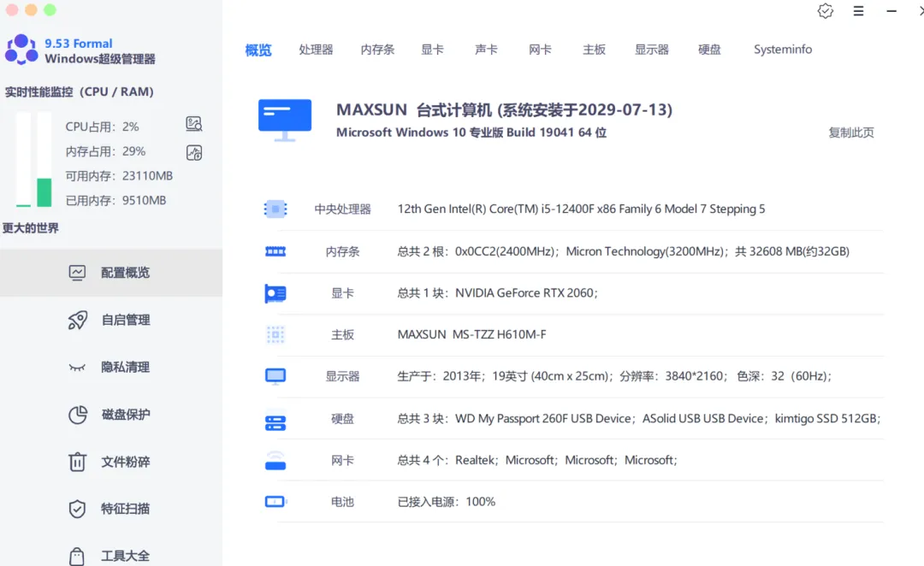Click the 内存条 RAM icon
924x566 pixels.
[275, 251]
